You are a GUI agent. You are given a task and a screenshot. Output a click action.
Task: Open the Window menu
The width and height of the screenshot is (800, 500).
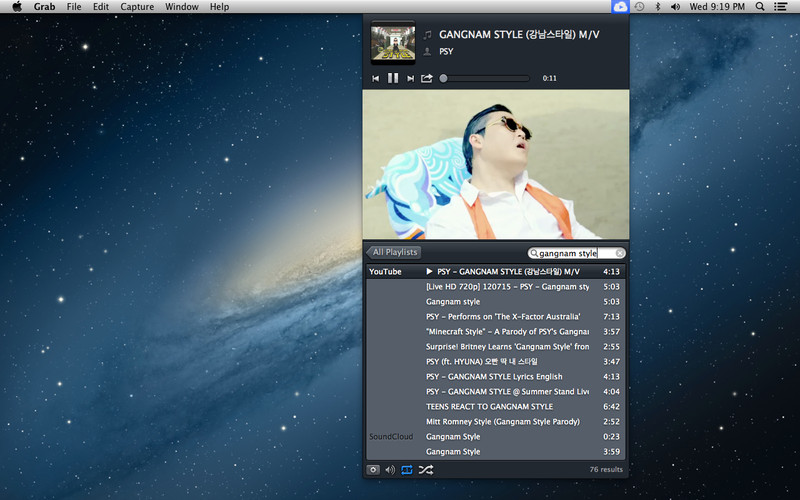[182, 7]
